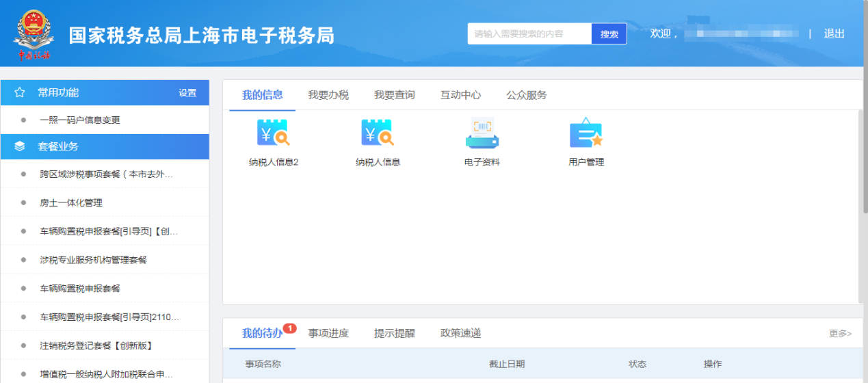Image resolution: width=868 pixels, height=383 pixels.
Task: Select the 公众服务 tab
Action: [526, 95]
